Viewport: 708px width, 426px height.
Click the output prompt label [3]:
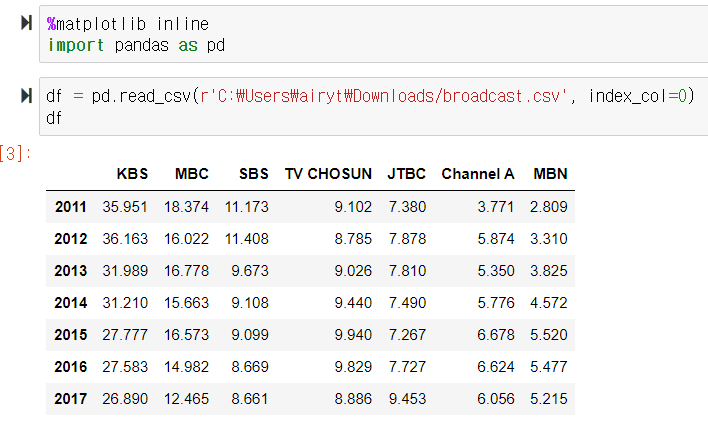pos(15,154)
